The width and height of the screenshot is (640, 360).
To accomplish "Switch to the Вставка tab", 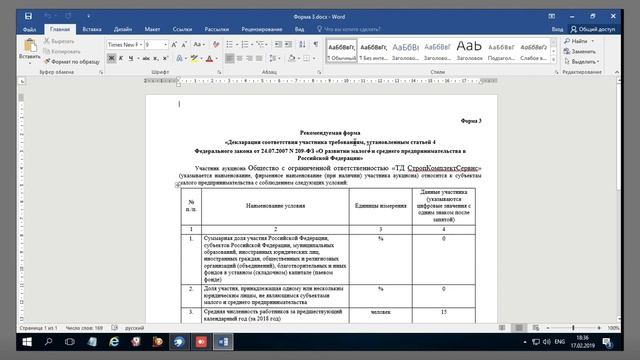I will (x=92, y=29).
